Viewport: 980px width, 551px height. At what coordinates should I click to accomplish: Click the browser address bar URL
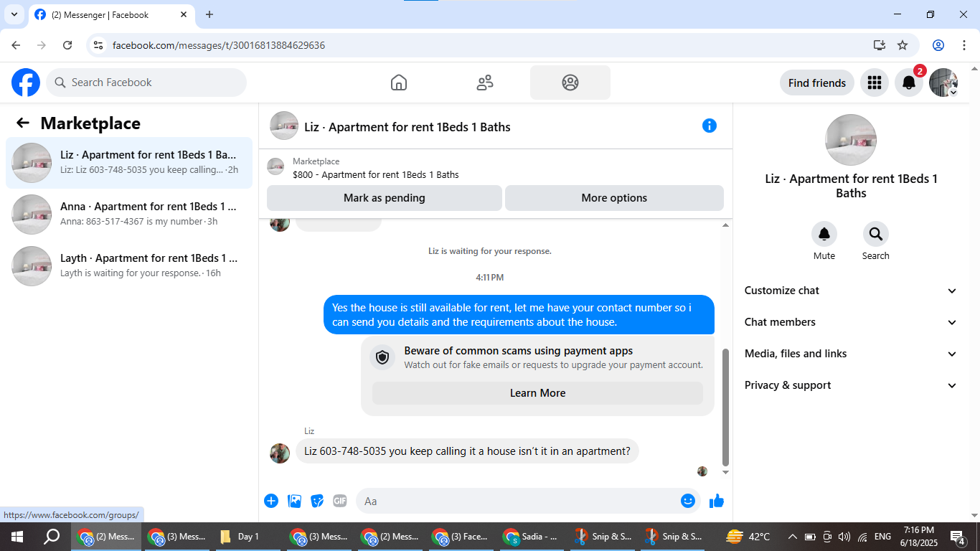(219, 45)
